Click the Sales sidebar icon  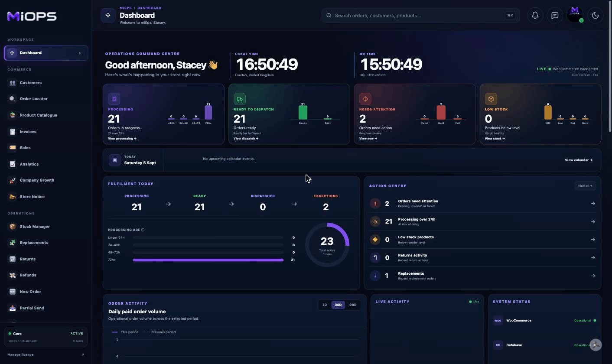pos(12,148)
